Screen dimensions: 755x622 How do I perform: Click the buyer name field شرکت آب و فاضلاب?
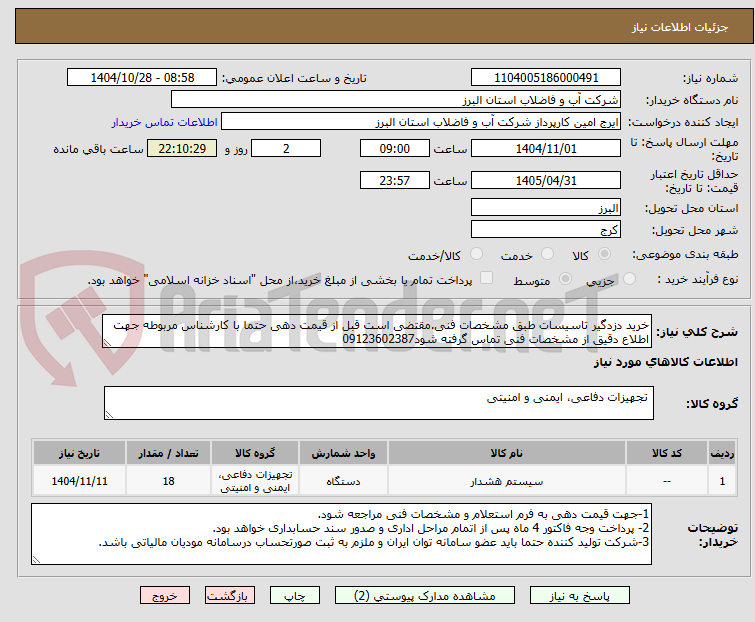click(396, 100)
